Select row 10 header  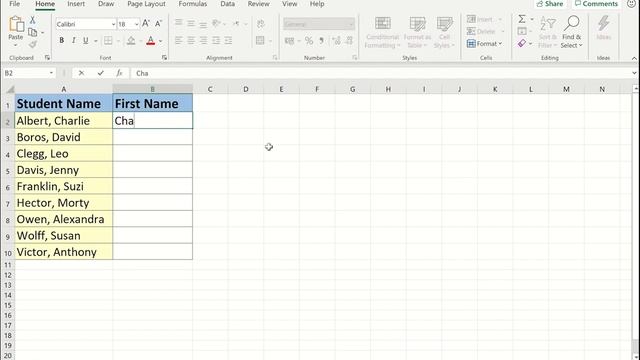[x=8, y=253]
